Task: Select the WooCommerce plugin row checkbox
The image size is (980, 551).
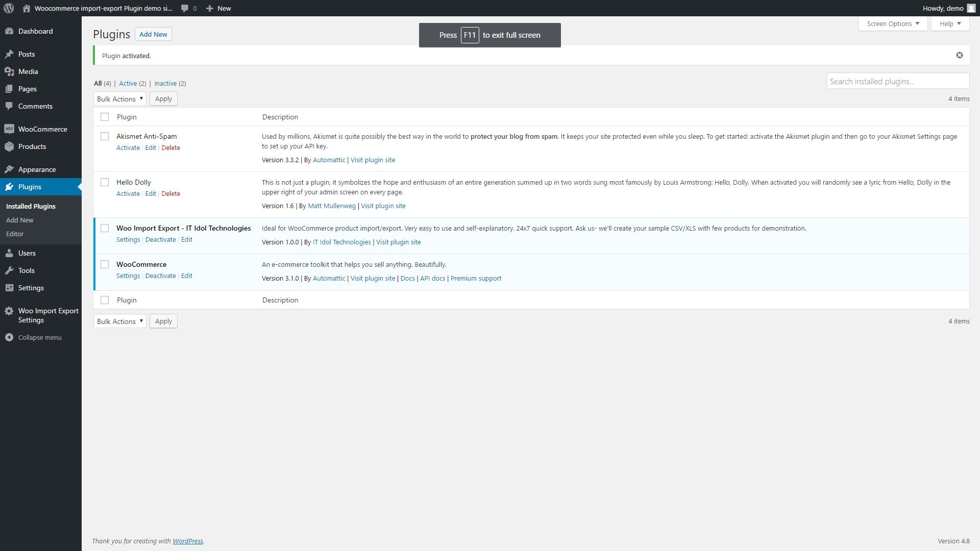Action: click(x=105, y=264)
